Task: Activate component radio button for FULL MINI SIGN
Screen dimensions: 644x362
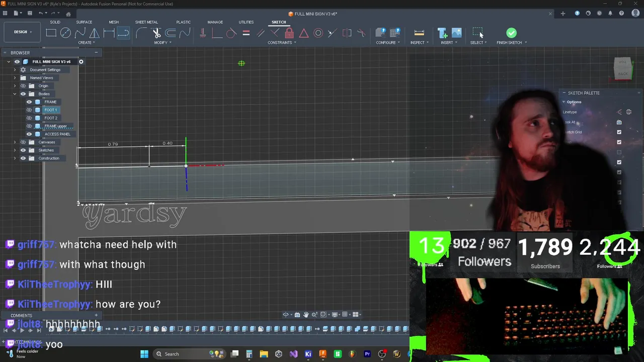Action: point(81,62)
